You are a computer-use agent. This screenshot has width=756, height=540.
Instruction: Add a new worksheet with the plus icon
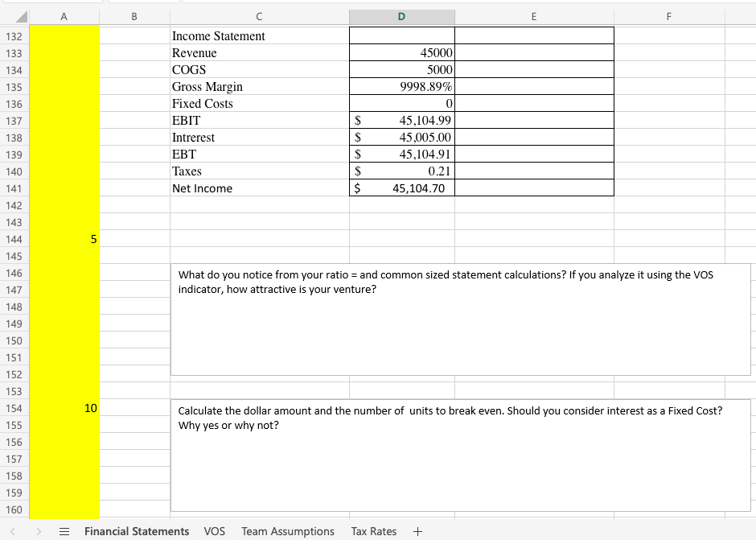pyautogui.click(x=417, y=531)
